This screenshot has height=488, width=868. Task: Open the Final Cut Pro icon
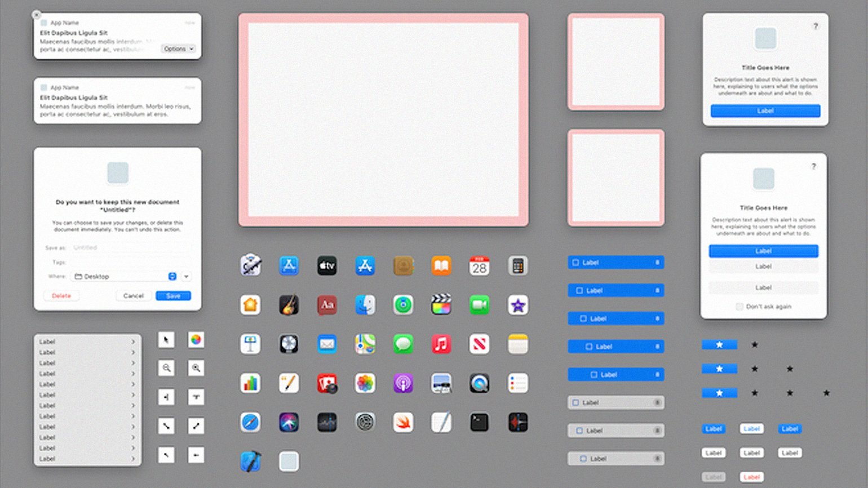[441, 305]
